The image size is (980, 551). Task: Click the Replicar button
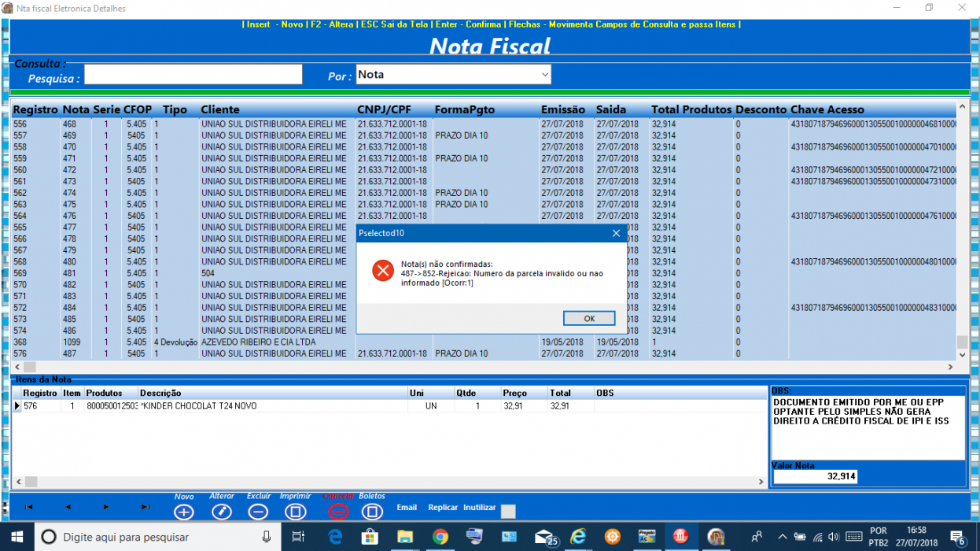pyautogui.click(x=443, y=508)
